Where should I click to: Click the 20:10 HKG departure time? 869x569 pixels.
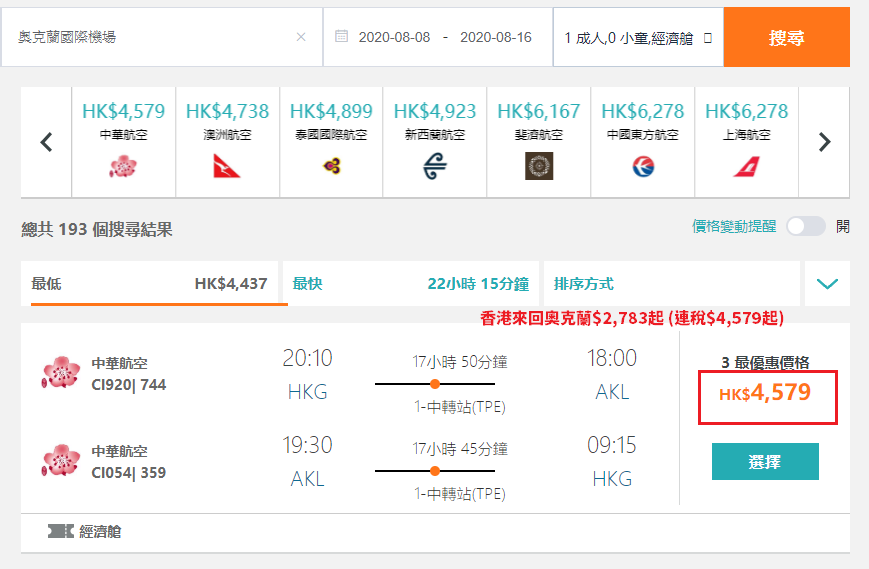tap(308, 358)
